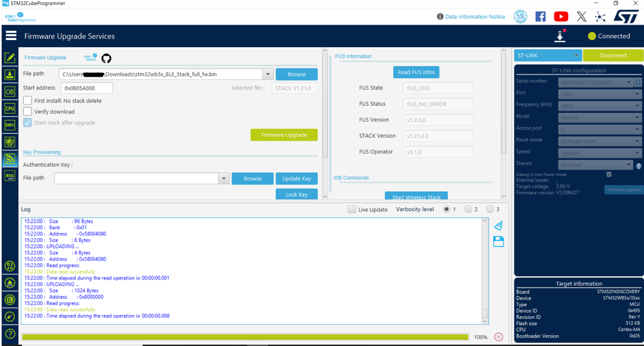Open security shield sidebar icon
Screen dimensions: 644x346
pos(10,142)
